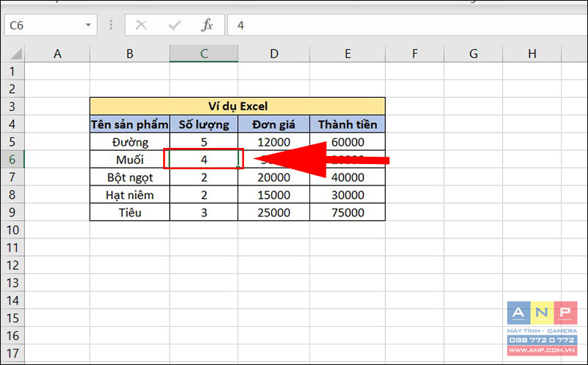Select column B header
This screenshot has width=588, height=365.
(130, 54)
